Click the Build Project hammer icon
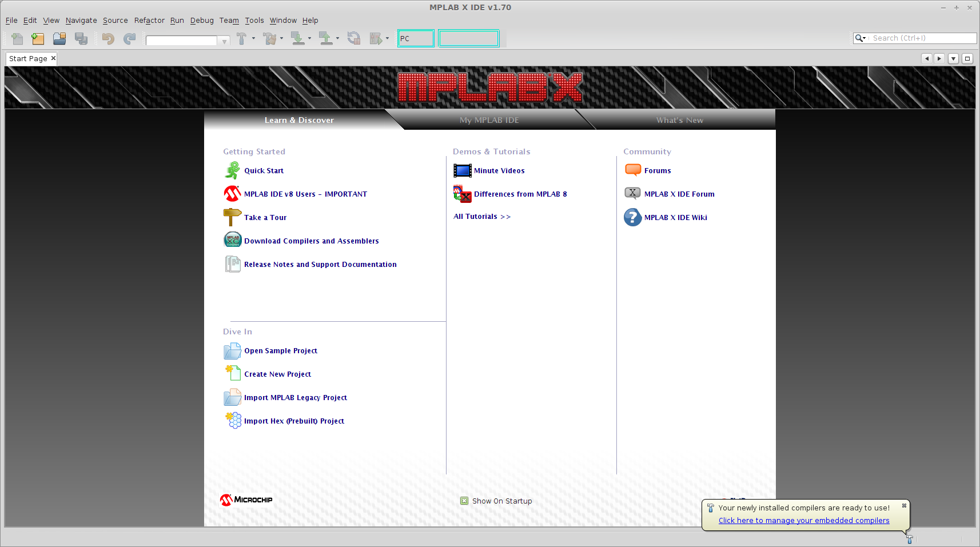This screenshot has height=547, width=980. click(x=242, y=38)
